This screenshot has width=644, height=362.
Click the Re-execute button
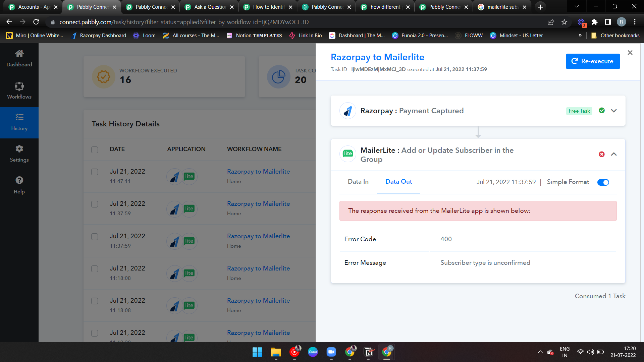(x=593, y=61)
